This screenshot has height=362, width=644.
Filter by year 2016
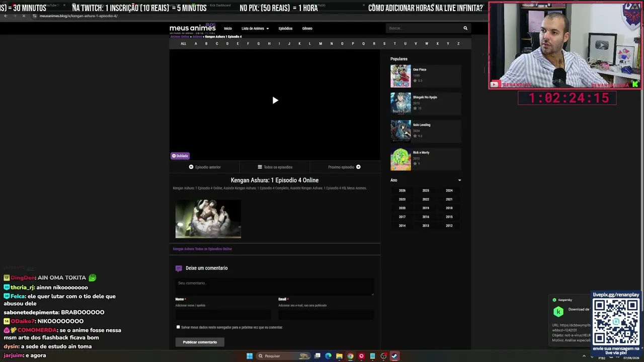[x=426, y=217]
